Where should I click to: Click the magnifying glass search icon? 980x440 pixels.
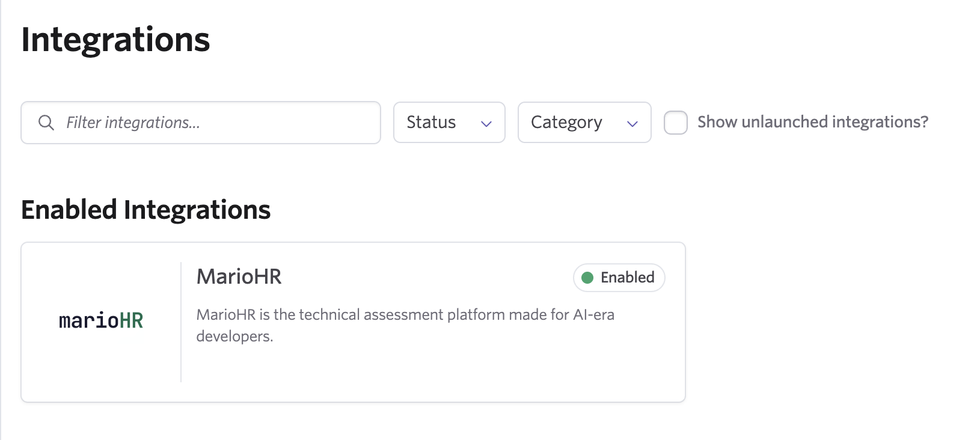[46, 123]
